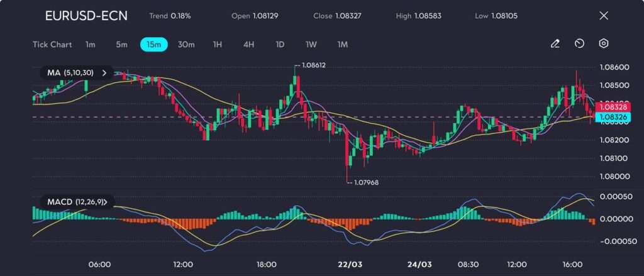This screenshot has width=644, height=276.
Task: Expand the MA (5,10,30) indicator chevron
Action: click(x=104, y=73)
